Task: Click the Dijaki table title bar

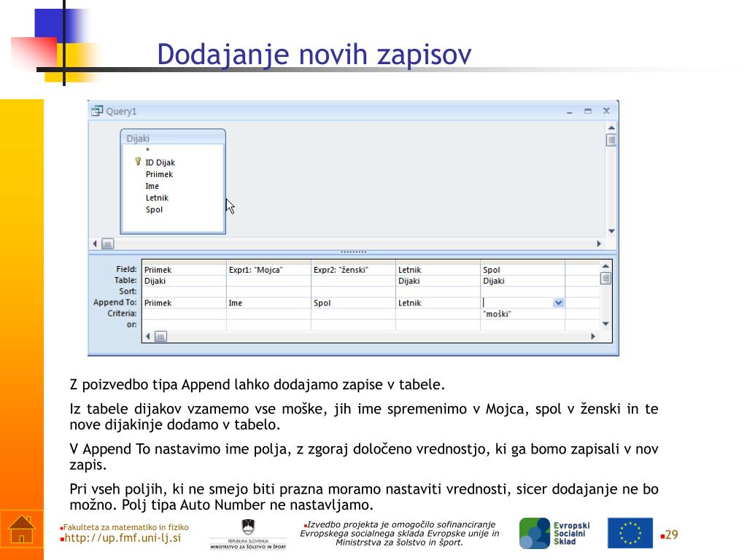Action: click(x=173, y=138)
